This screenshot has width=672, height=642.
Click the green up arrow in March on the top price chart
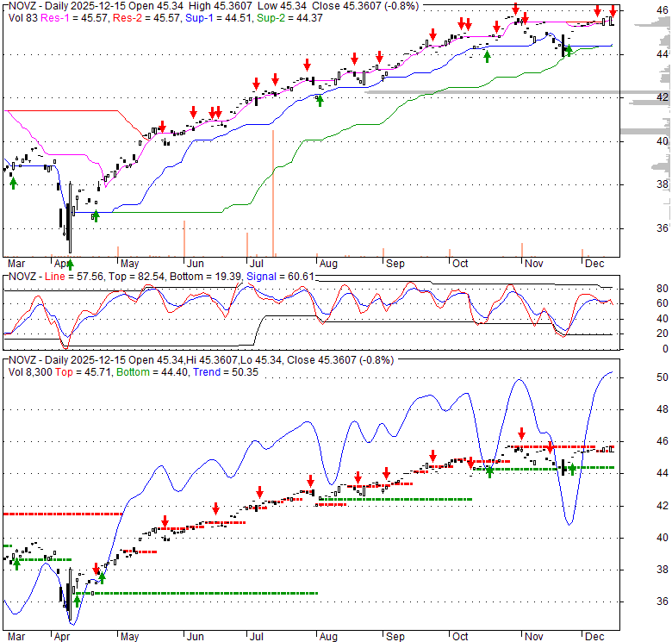point(13,182)
